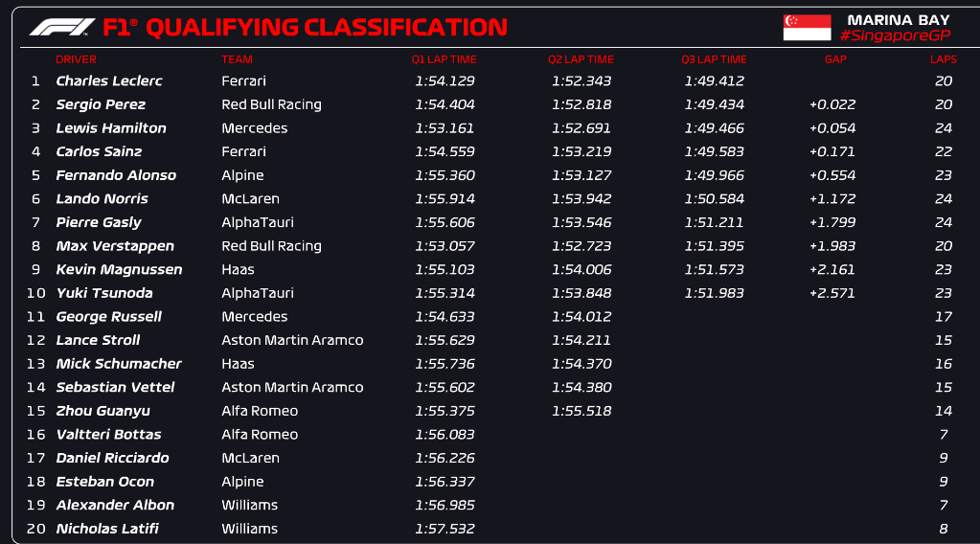Click the Driver column header

[76, 59]
